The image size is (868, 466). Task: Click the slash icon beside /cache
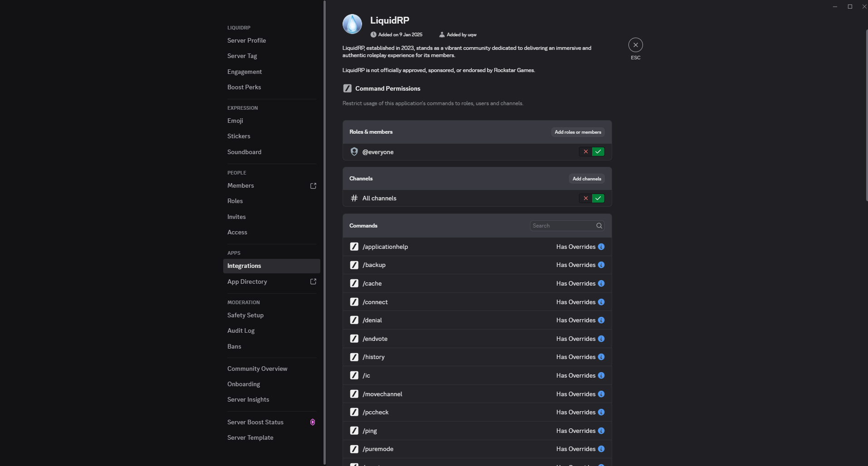coord(354,284)
